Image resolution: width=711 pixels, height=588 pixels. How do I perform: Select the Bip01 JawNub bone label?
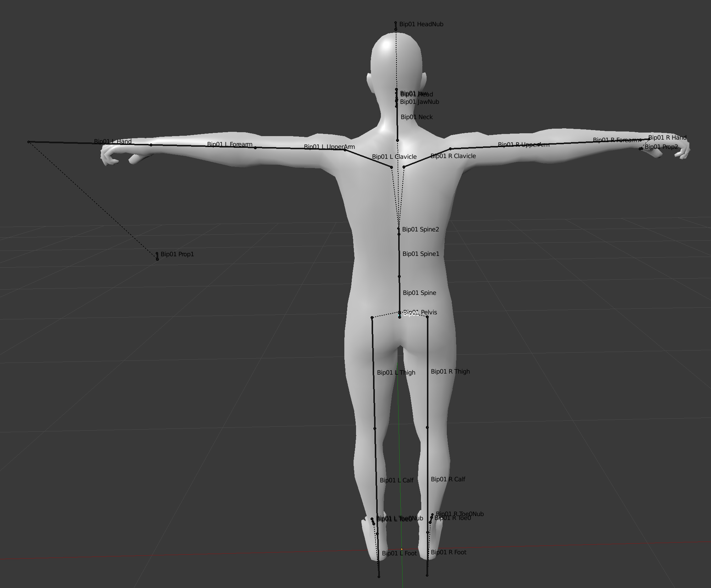point(420,102)
